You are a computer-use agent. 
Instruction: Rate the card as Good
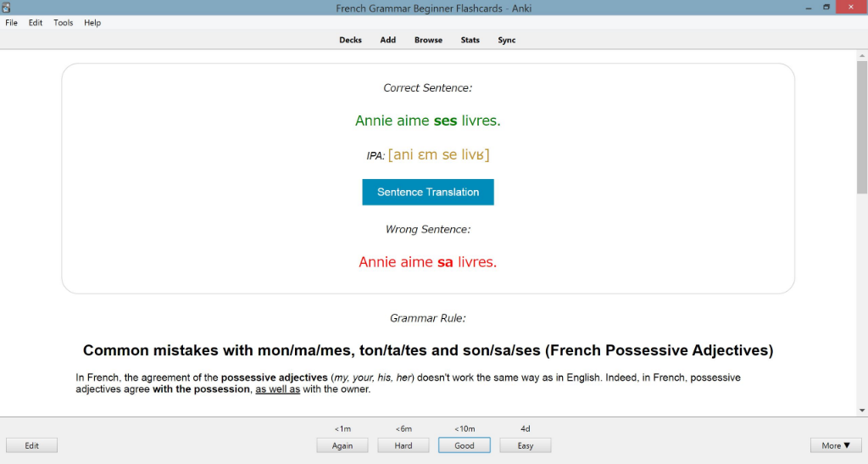click(x=465, y=445)
